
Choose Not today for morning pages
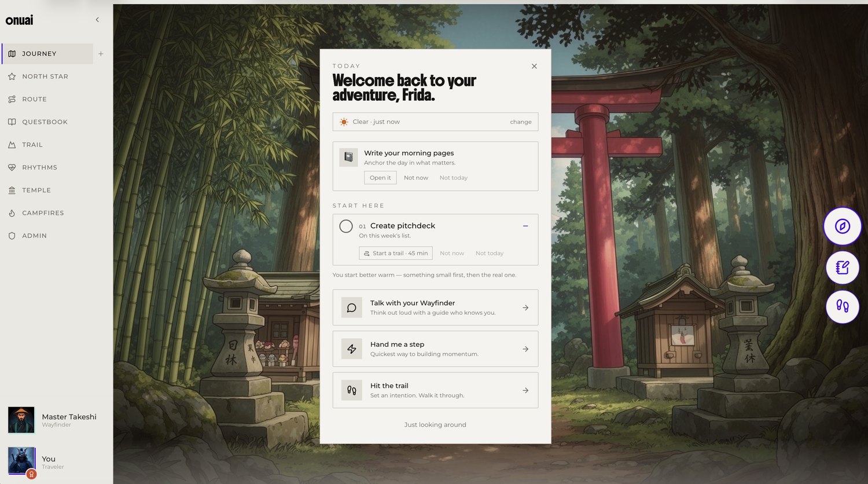point(454,178)
